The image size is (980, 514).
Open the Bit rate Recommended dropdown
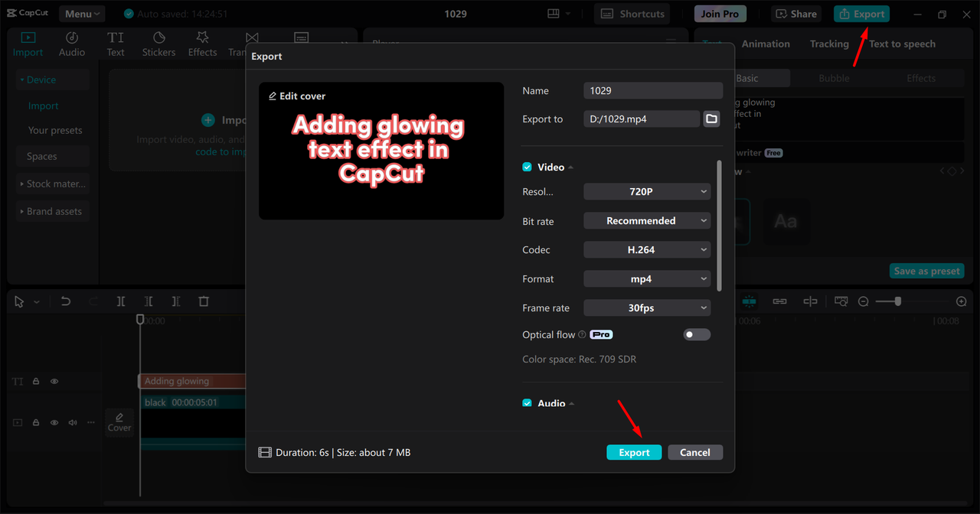point(647,221)
